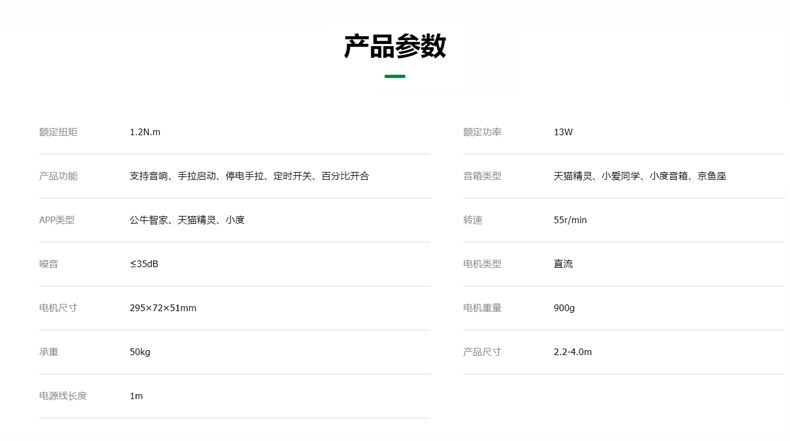Click the 900g motor weight value

point(564,308)
